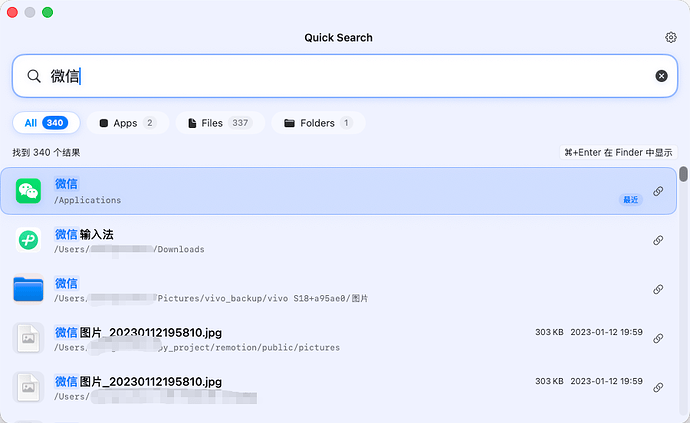Open settings with the gear icon
Screen dimensions: 690x423
click(671, 37)
